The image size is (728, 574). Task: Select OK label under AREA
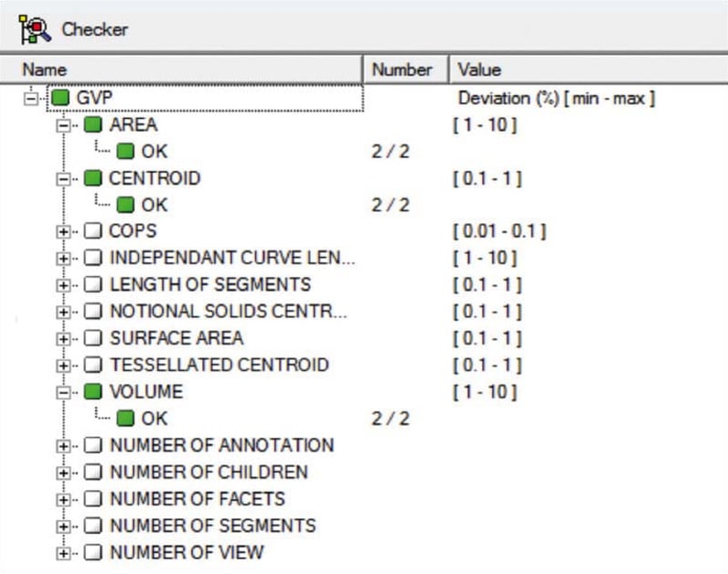pos(155,152)
